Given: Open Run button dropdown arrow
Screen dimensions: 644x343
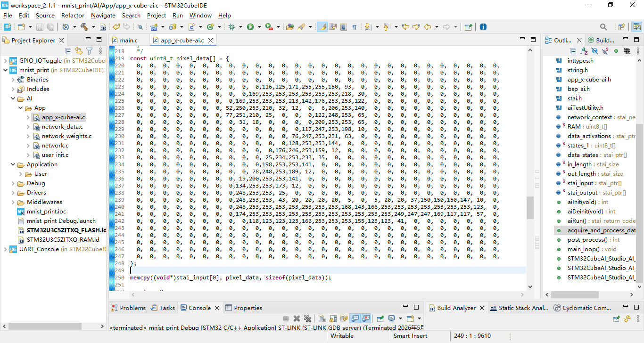Looking at the screenshot, I should click(x=258, y=27).
